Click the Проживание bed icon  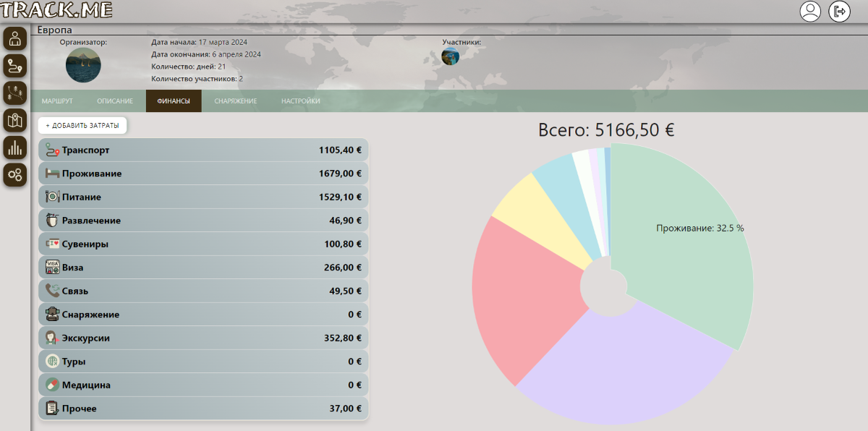point(52,174)
